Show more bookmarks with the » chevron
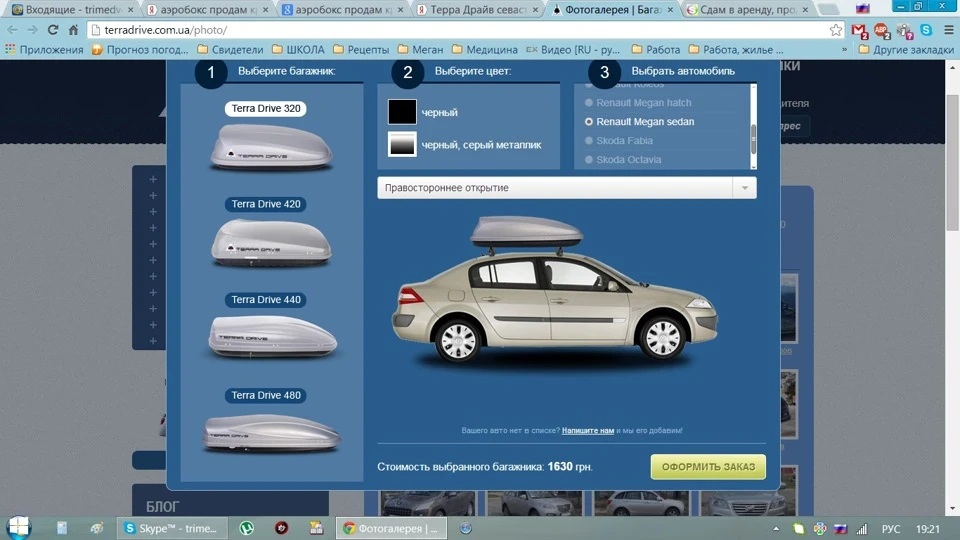The height and width of the screenshot is (540, 960). click(x=845, y=50)
